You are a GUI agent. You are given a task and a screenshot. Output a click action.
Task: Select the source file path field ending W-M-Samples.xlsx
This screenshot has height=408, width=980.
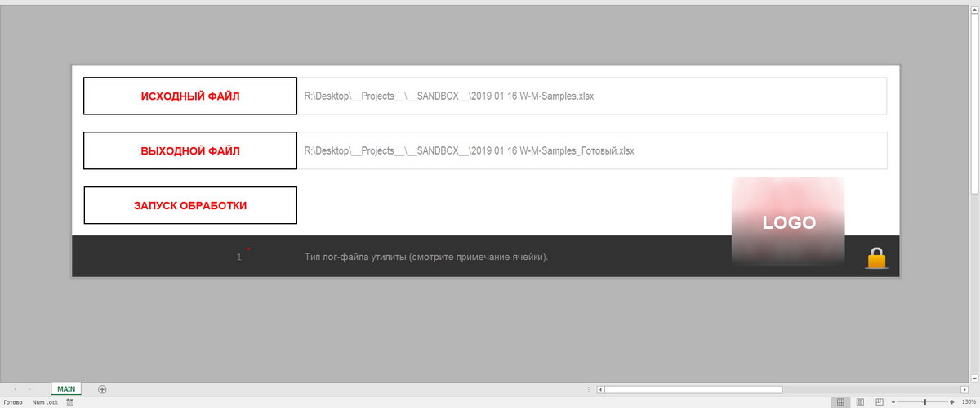[592, 96]
